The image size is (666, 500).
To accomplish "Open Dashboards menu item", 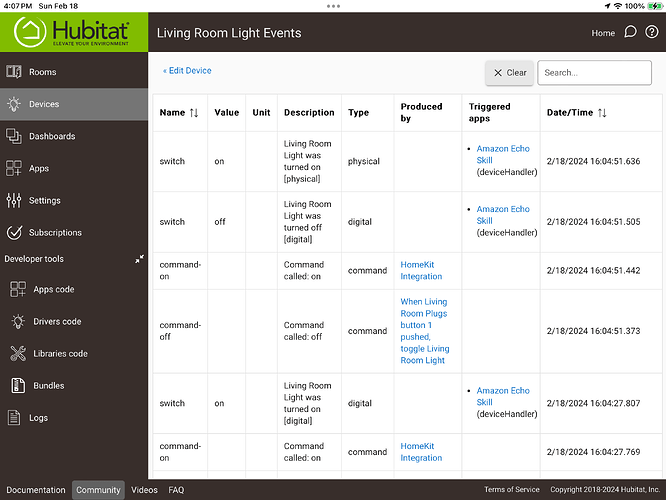I will click(x=74, y=136).
